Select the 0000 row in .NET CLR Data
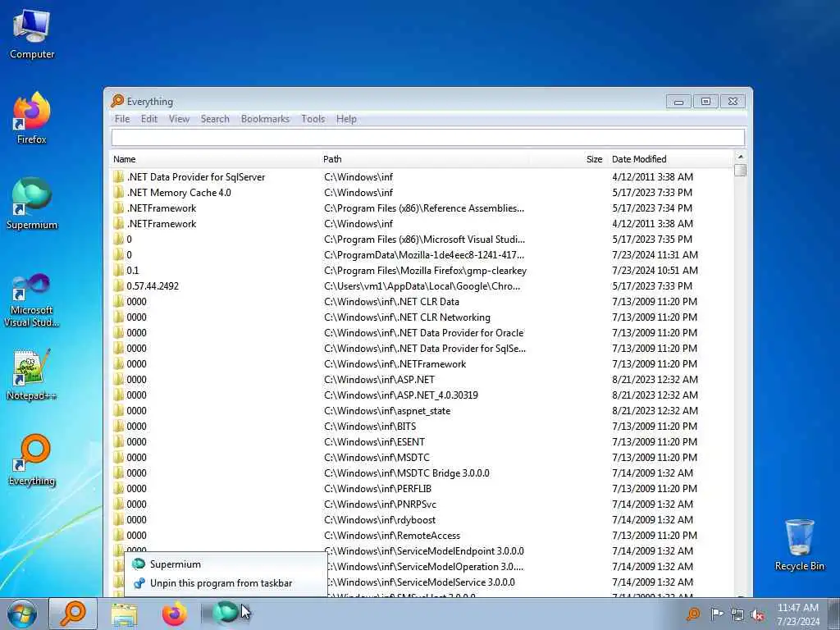This screenshot has width=840, height=630. [422, 301]
